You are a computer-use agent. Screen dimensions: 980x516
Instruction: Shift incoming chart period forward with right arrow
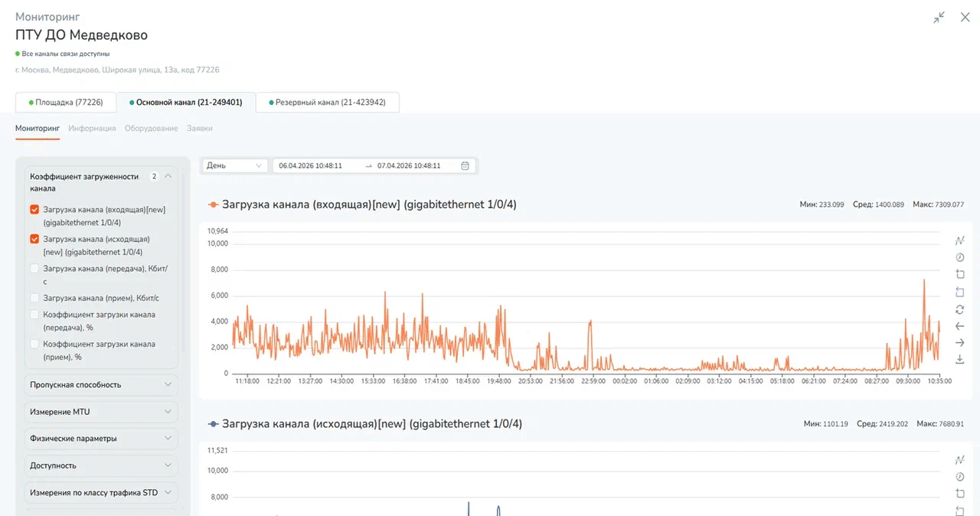(959, 342)
